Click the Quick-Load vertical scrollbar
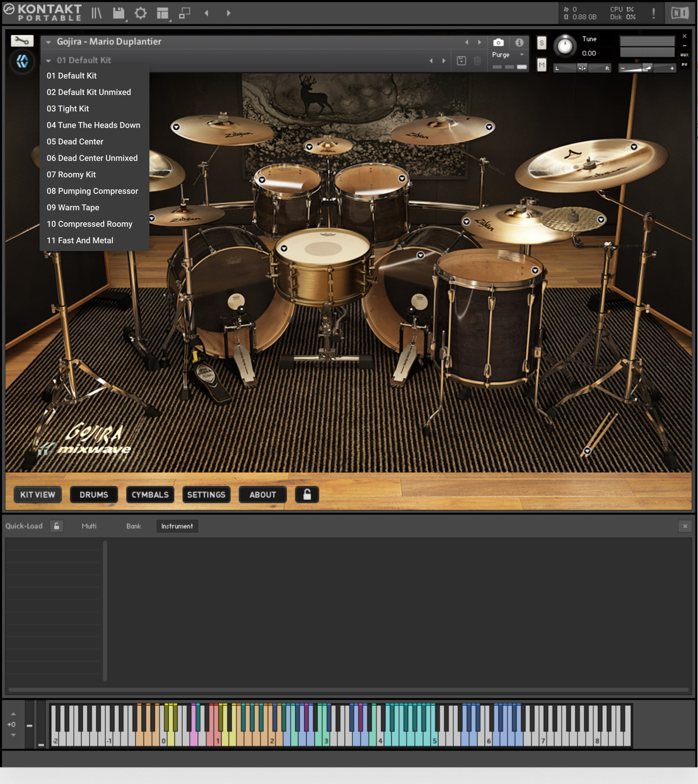Viewport: 698px width, 784px height. 105,611
